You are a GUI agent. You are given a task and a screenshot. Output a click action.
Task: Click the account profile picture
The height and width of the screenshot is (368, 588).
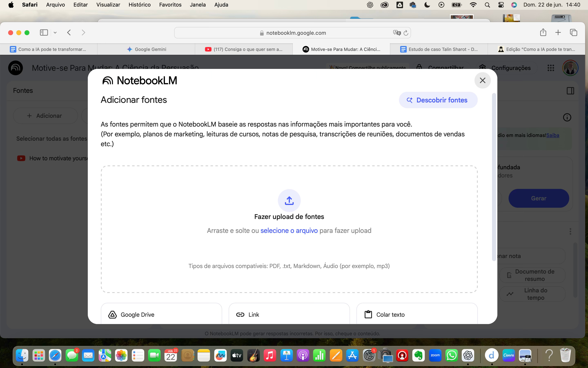point(570,68)
